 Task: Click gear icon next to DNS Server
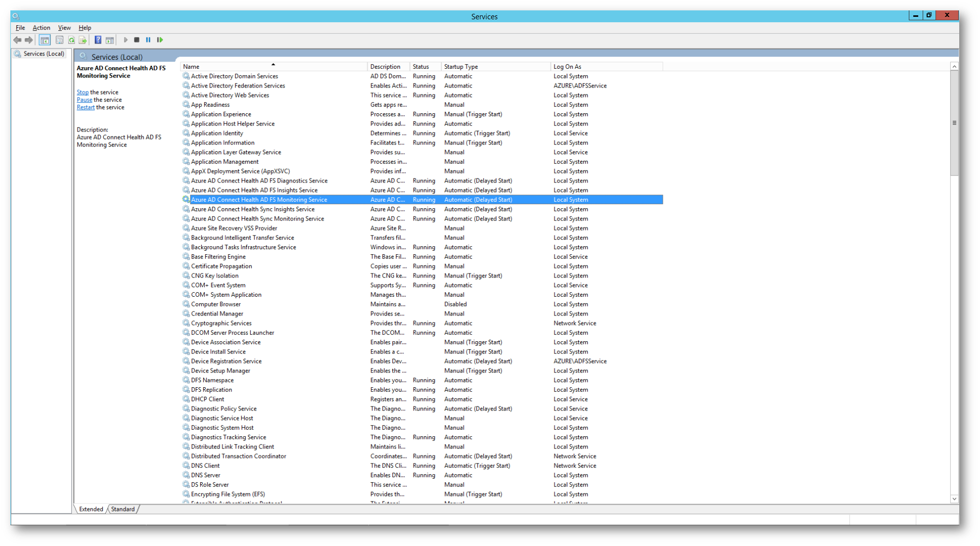coord(186,475)
